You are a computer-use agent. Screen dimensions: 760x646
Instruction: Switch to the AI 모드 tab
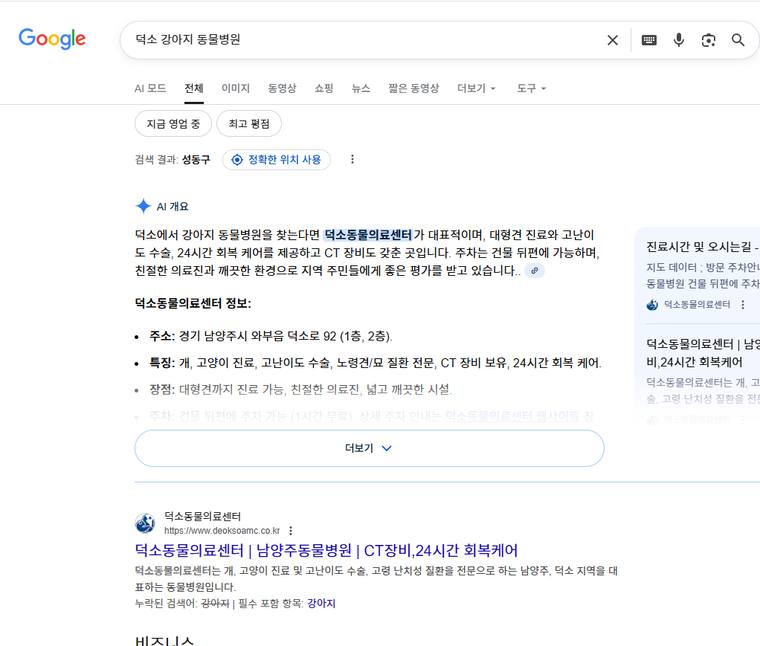pyautogui.click(x=150, y=88)
